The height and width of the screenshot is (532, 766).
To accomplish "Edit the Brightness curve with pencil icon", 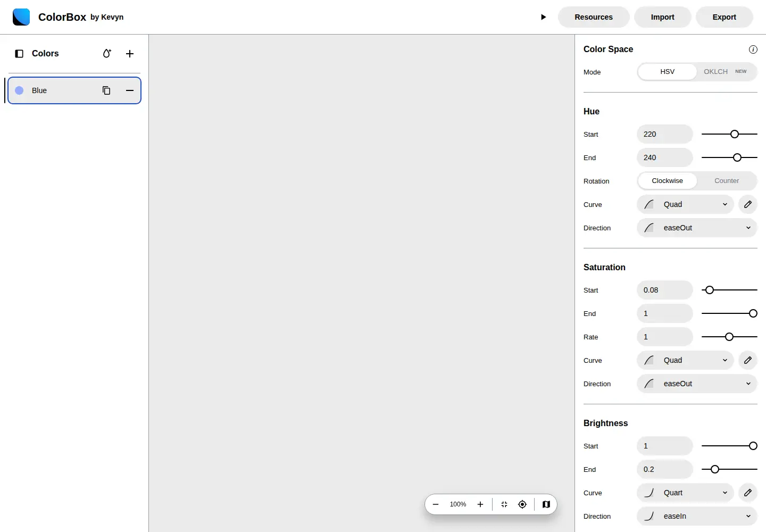I will 748,493.
